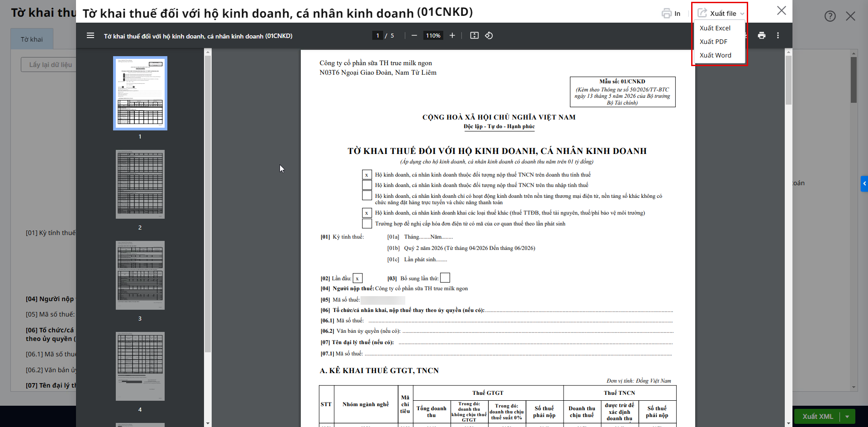Click the Thuế TNCN table header
The width and height of the screenshot is (868, 427).
(x=619, y=393)
